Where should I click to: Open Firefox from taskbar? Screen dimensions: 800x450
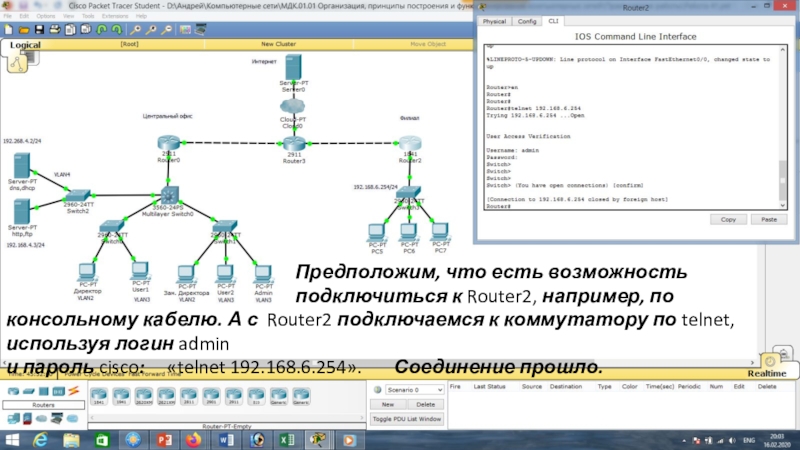(x=194, y=440)
